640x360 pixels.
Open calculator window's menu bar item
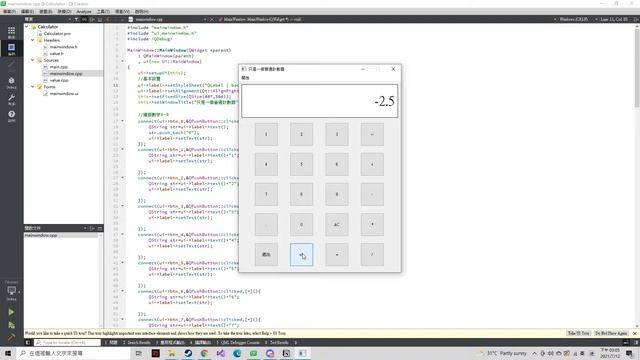coord(245,78)
